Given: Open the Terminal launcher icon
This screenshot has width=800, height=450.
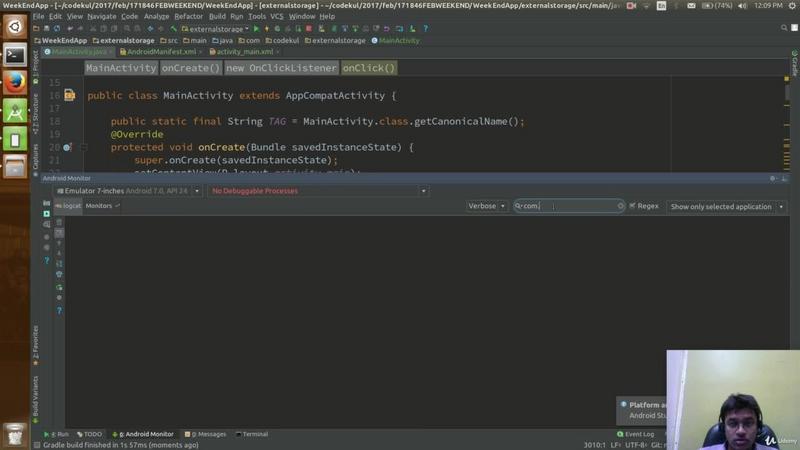Looking at the screenshot, I should click(x=15, y=55).
